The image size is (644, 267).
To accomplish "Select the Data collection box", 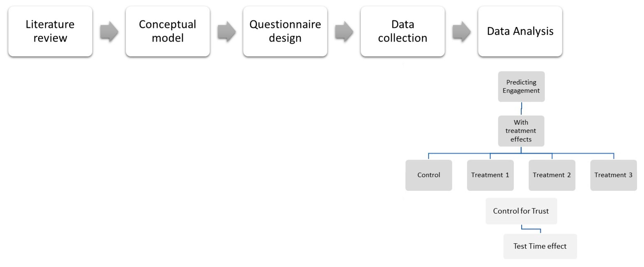I will (403, 31).
